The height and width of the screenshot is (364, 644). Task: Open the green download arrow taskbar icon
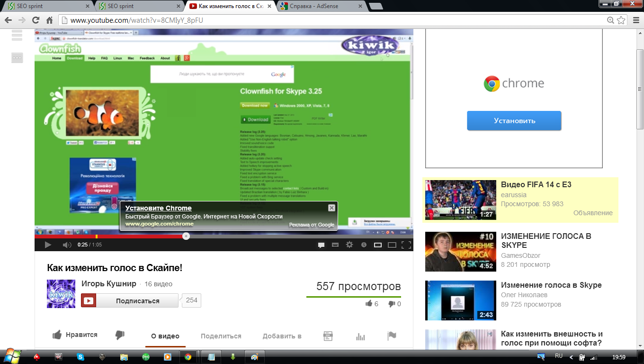tap(233, 357)
